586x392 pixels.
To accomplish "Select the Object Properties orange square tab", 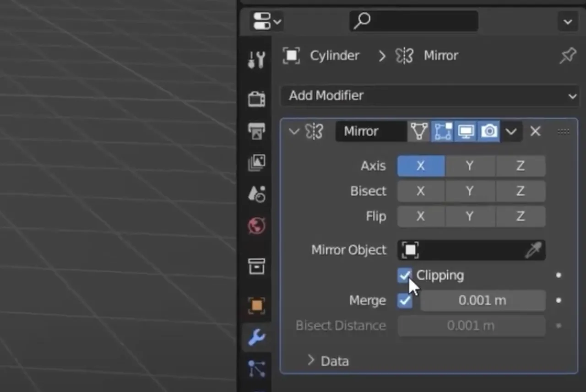I will pyautogui.click(x=256, y=306).
